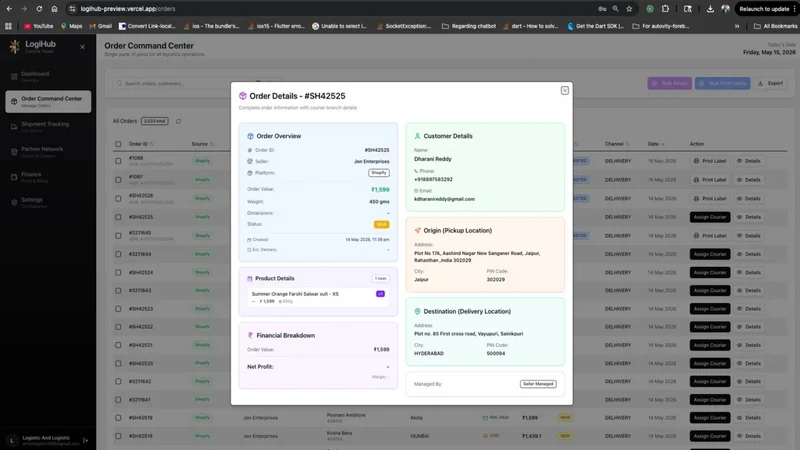The height and width of the screenshot is (450, 800).
Task: Close the Order Details dialog
Action: pyautogui.click(x=564, y=90)
